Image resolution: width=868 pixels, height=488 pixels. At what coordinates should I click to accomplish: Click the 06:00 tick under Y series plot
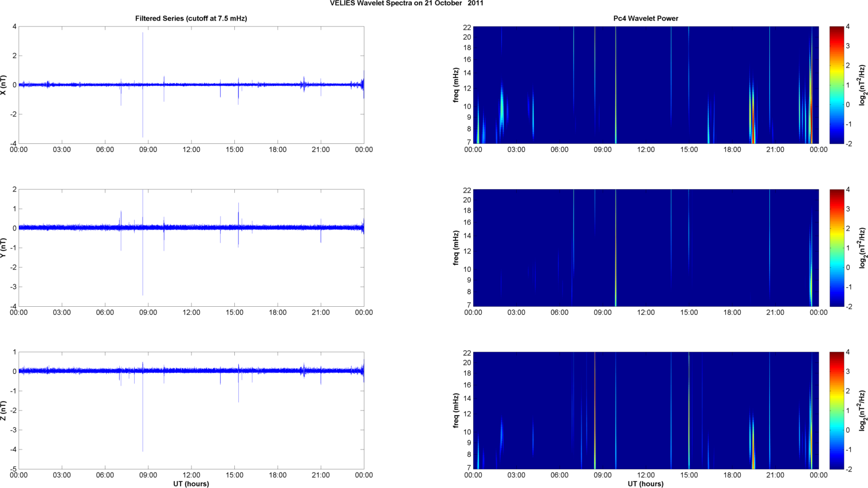tap(105, 313)
